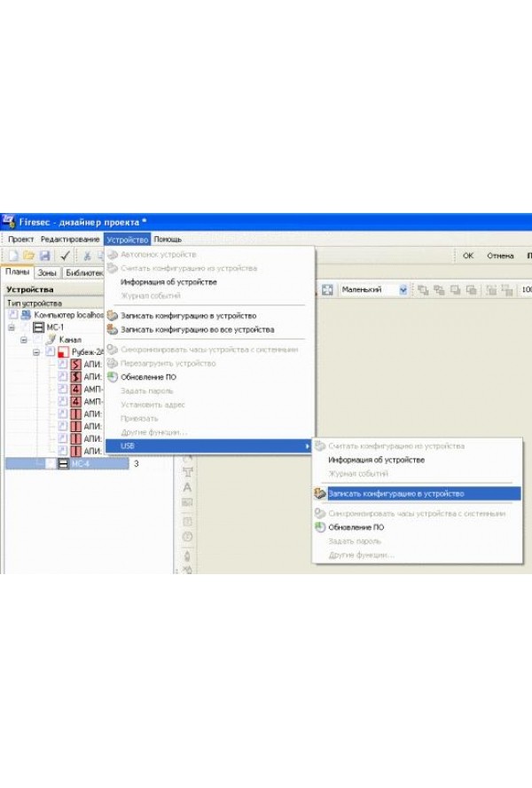Click the Open folder toolbar icon
The image size is (532, 788).
(x=28, y=256)
